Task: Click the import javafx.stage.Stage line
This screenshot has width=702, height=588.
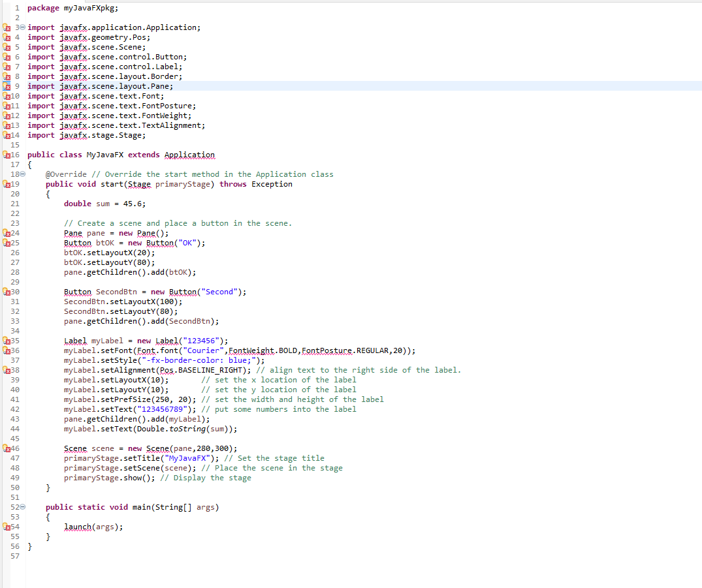Action: (x=86, y=136)
